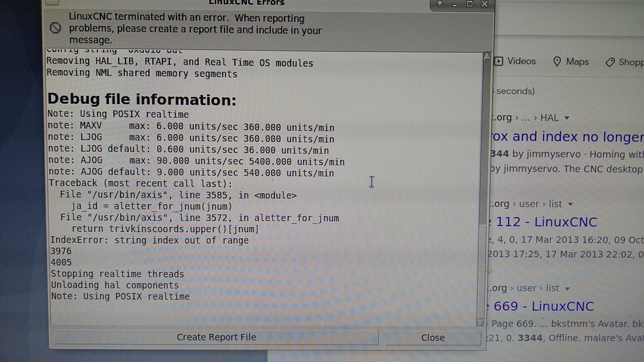Expand dropdown arrow next to HAL breadcrumb
The image size is (644, 362).
(567, 118)
